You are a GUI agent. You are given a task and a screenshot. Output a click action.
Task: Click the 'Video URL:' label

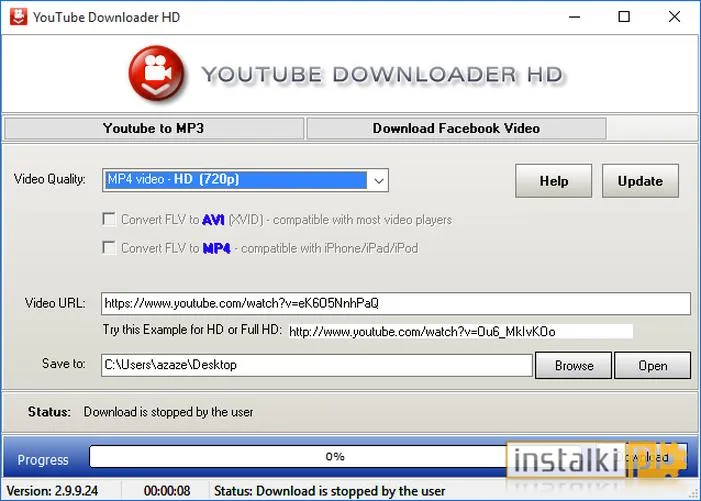coord(55,303)
